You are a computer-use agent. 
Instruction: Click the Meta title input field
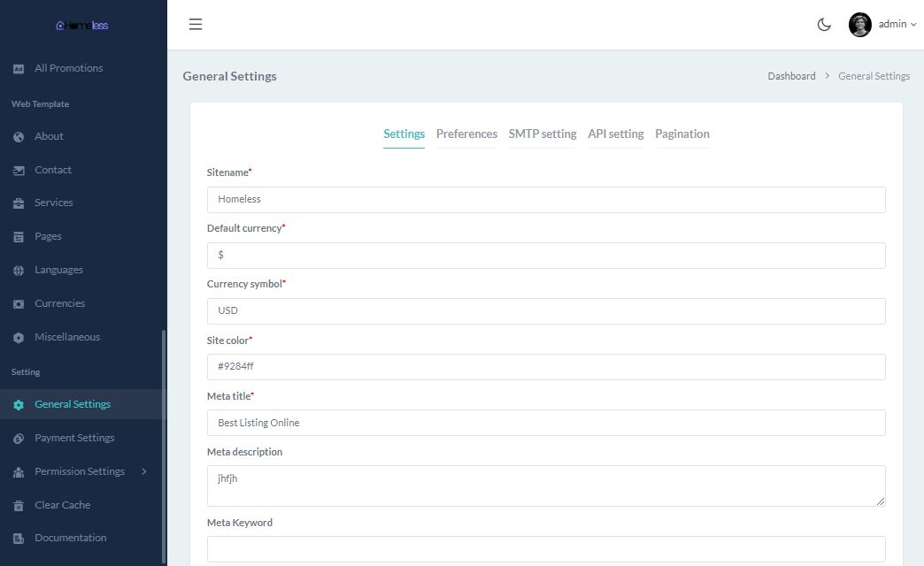546,423
